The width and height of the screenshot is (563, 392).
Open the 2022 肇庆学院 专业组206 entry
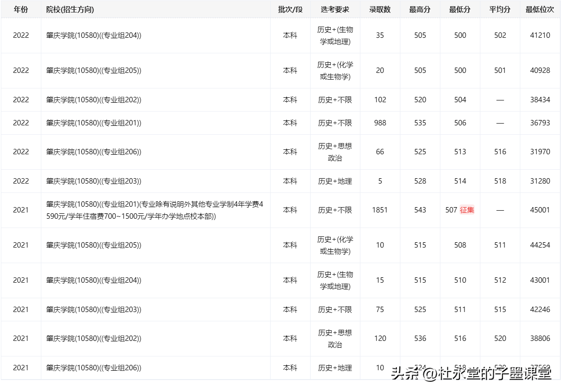pyautogui.click(x=94, y=152)
